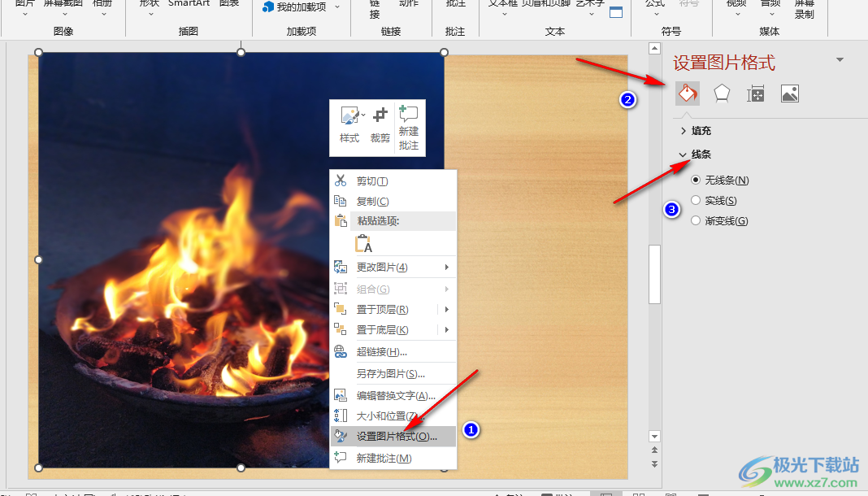
Task: Expand the 填充 fill section
Action: point(696,131)
